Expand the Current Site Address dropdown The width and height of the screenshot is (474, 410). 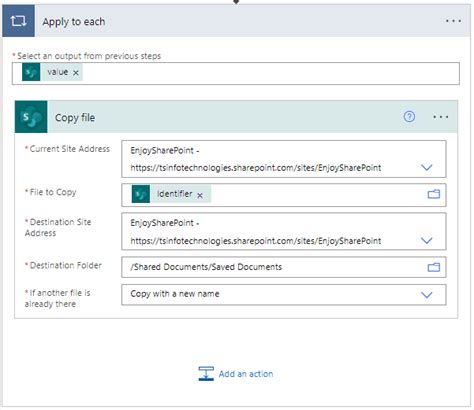427,167
